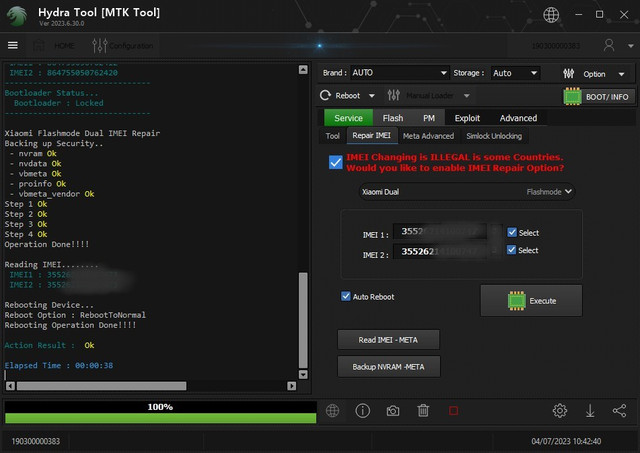640x453 pixels.
Task: Click the share icon
Action: point(620,411)
